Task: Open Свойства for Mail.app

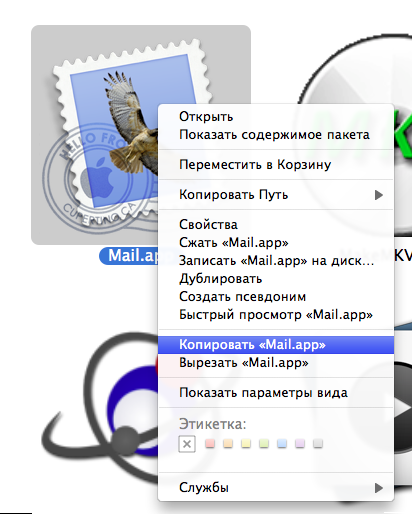Action: coord(275,224)
